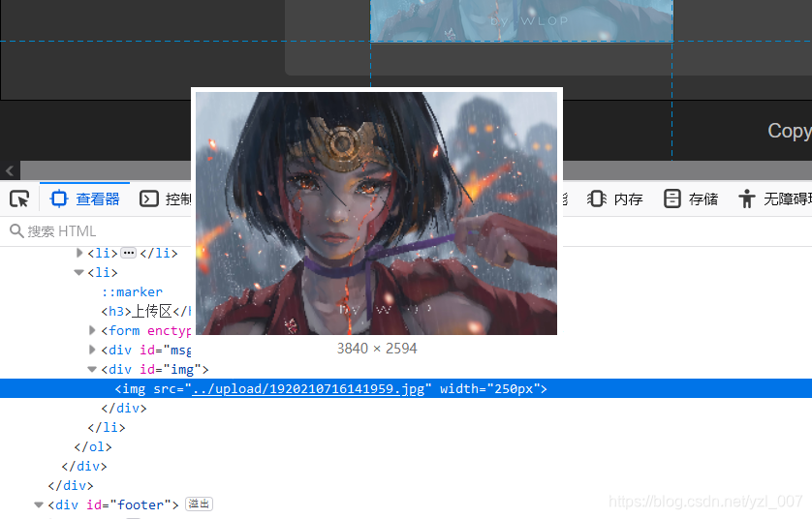Viewport: 812px width, 519px height.
Task: Click the overflow (溢出) badge
Action: click(x=199, y=504)
